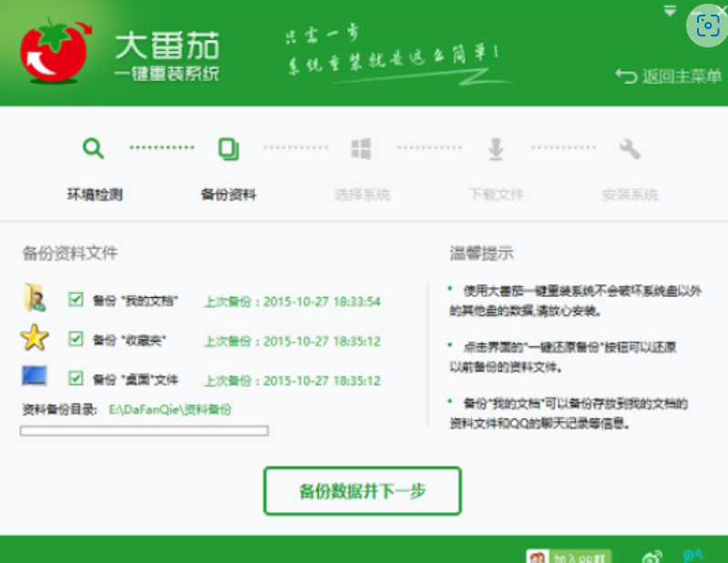Select the 环境检测 step label

[x=95, y=194]
